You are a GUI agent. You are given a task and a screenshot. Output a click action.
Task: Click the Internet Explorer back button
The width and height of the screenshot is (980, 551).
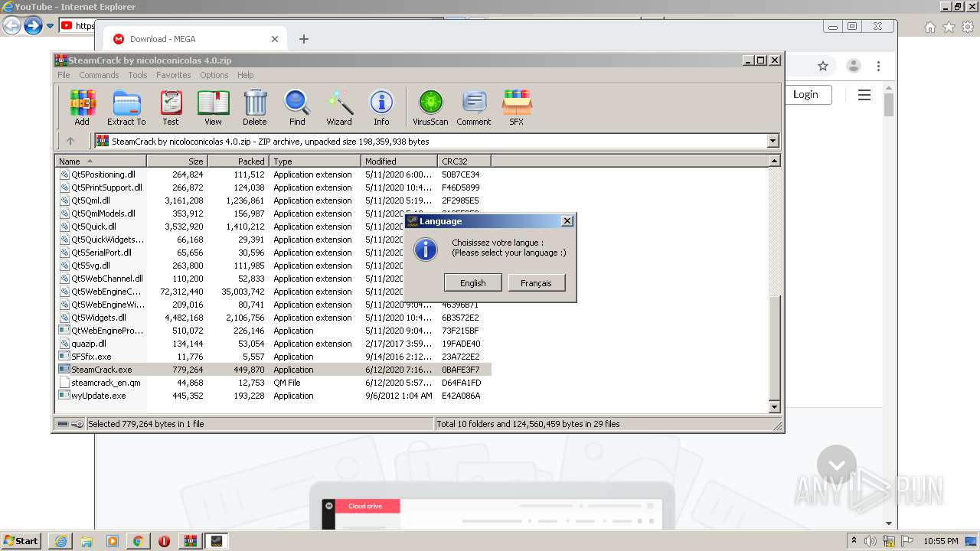pos(11,26)
